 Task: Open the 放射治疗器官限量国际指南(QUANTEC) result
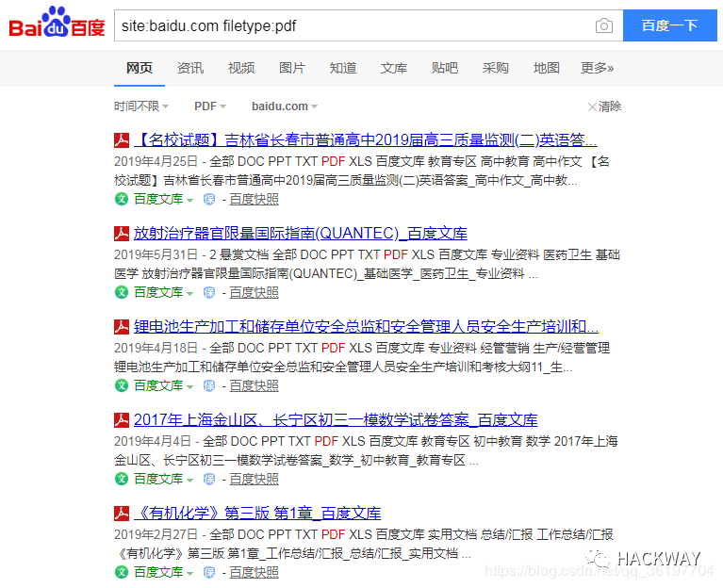pos(300,233)
